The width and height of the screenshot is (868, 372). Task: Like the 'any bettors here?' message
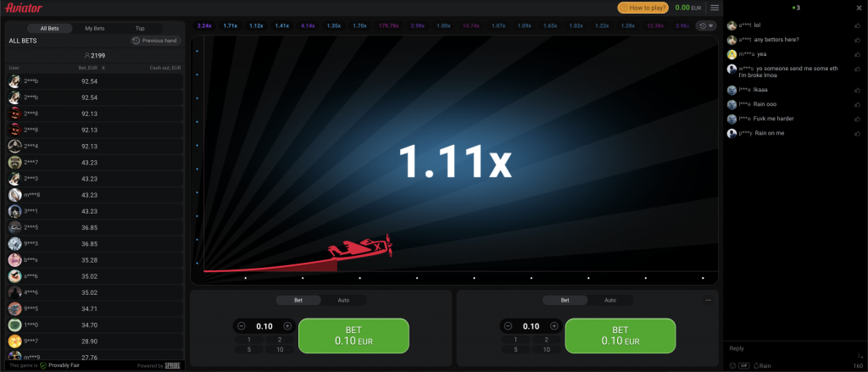pyautogui.click(x=858, y=40)
